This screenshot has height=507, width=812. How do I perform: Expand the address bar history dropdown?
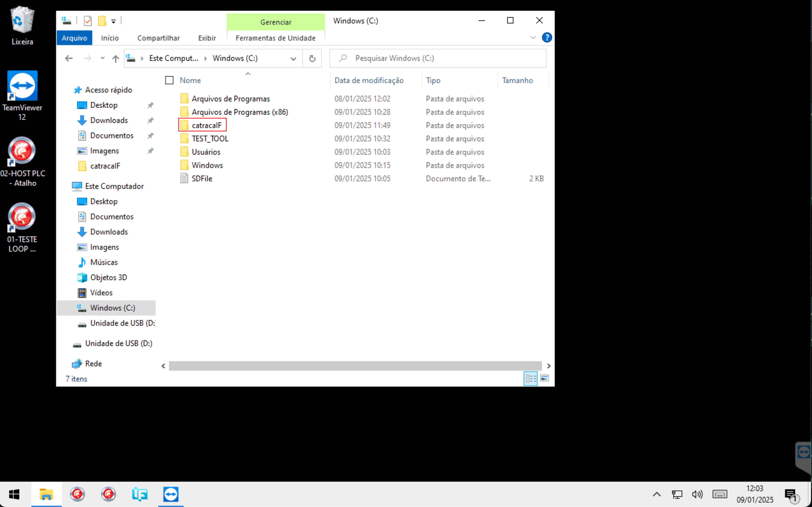[293, 59]
